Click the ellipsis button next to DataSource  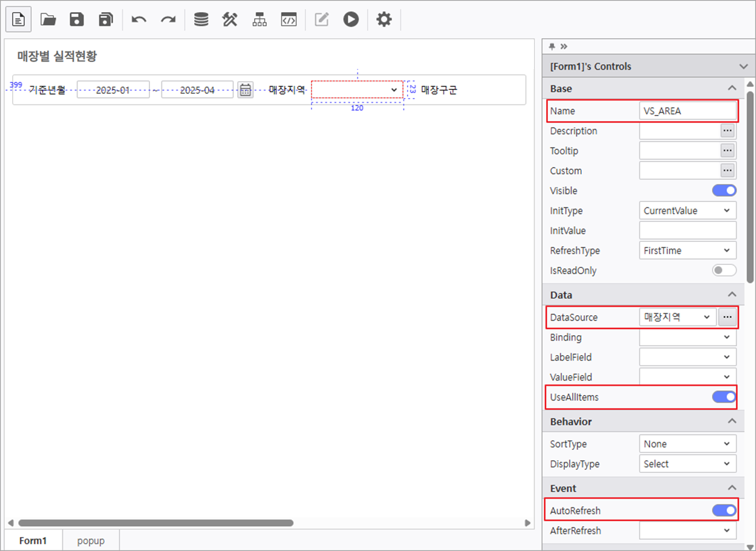728,317
